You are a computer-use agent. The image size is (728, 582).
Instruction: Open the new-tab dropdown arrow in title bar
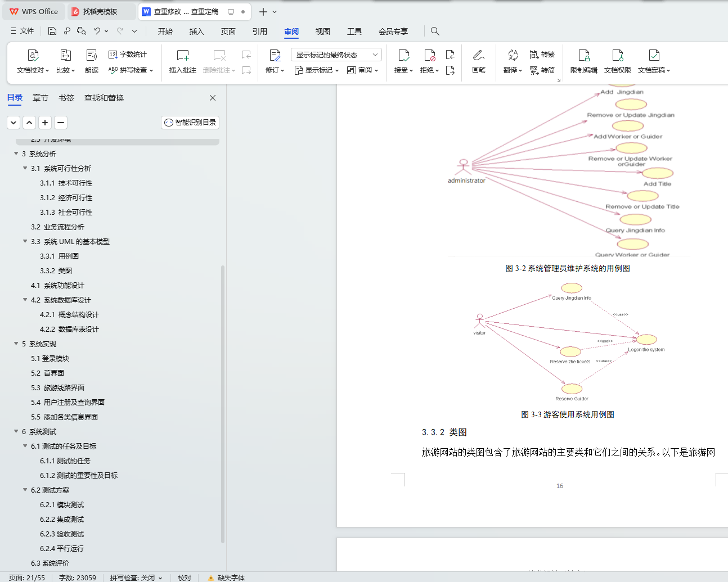tap(275, 12)
